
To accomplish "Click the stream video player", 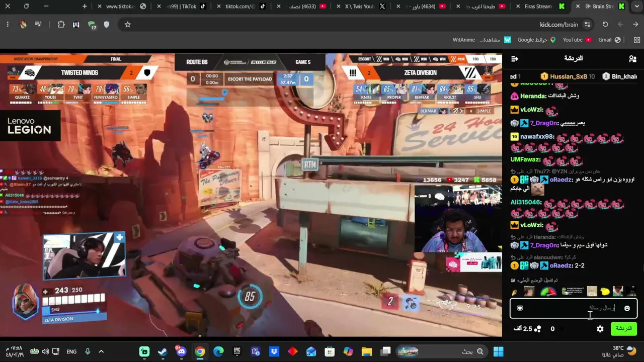I will tap(251, 195).
